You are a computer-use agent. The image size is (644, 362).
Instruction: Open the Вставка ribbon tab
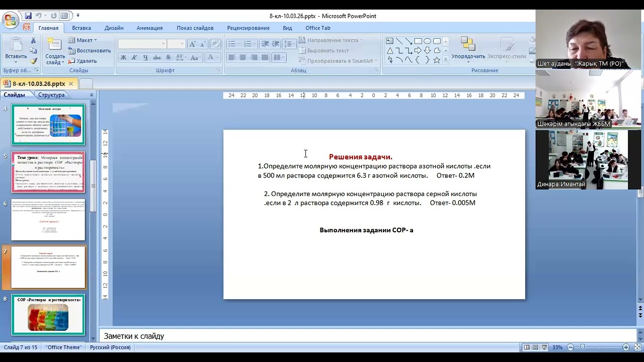[x=82, y=28]
